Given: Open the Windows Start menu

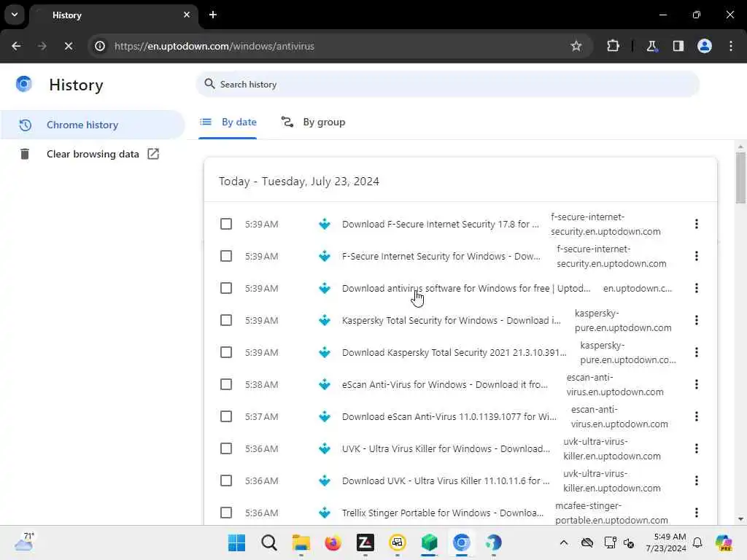Looking at the screenshot, I should (x=237, y=542).
